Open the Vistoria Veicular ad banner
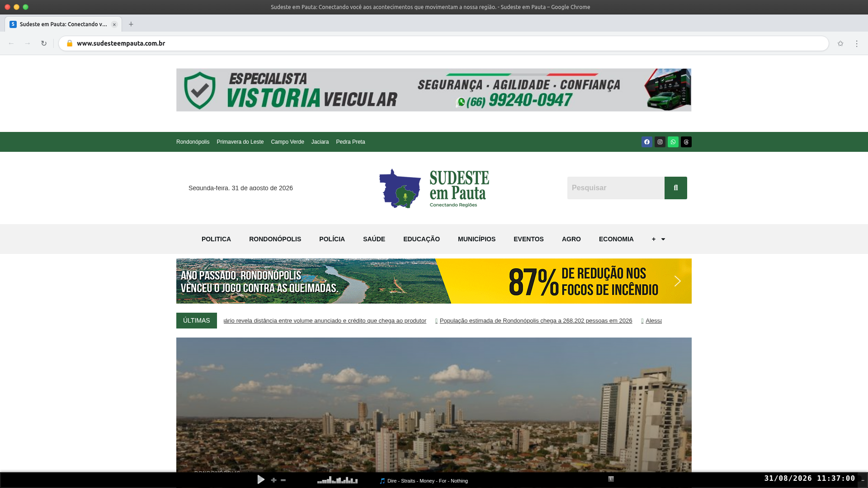The image size is (868, 488). pos(434,90)
